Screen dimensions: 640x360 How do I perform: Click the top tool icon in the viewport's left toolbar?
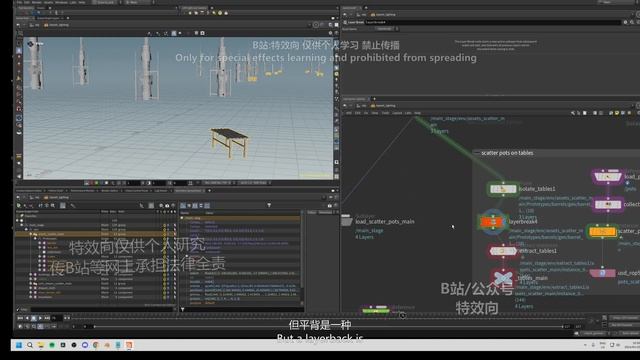[19, 42]
